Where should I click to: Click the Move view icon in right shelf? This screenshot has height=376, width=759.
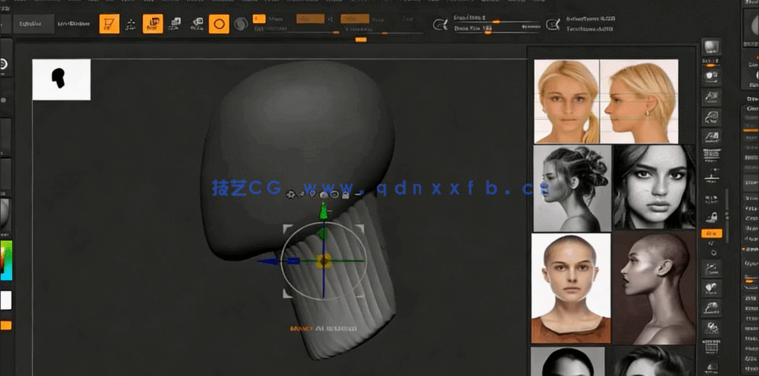pyautogui.click(x=711, y=288)
